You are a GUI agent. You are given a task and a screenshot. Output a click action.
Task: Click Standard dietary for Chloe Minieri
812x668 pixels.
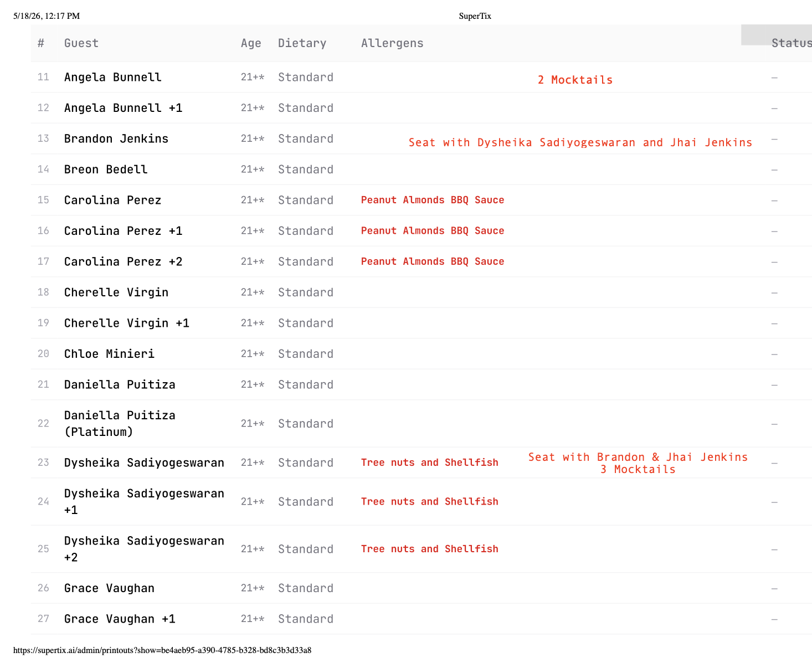(306, 354)
